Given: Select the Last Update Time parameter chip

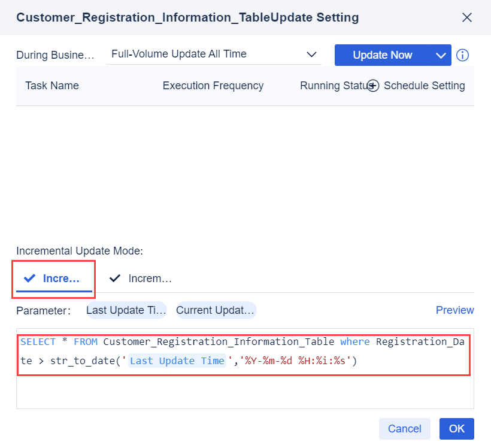Looking at the screenshot, I should click(x=126, y=310).
